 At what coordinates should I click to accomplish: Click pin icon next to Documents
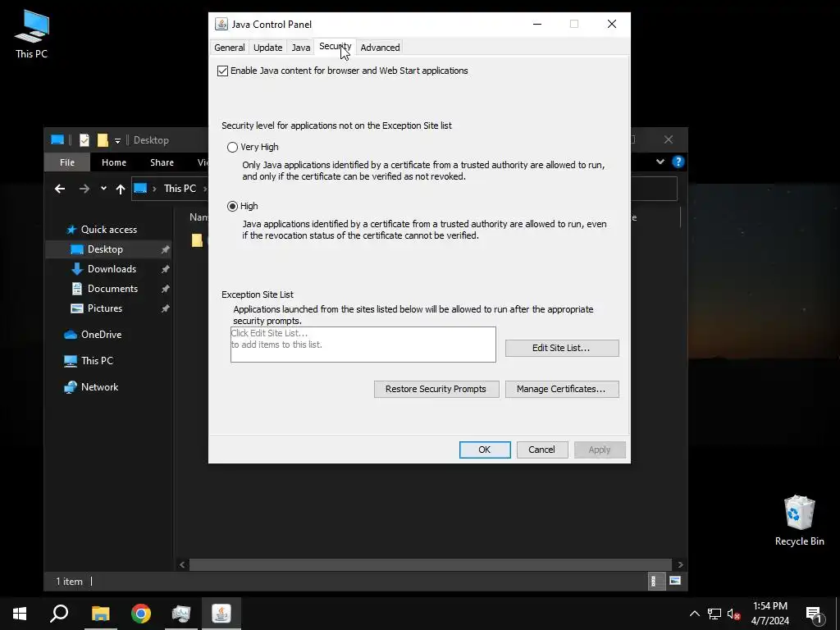coord(166,290)
